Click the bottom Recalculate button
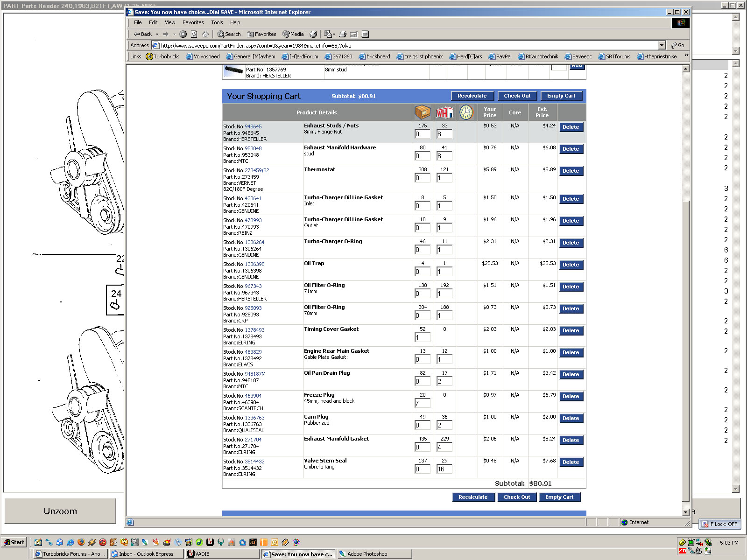Image resolution: width=747 pixels, height=560 pixels. click(473, 497)
